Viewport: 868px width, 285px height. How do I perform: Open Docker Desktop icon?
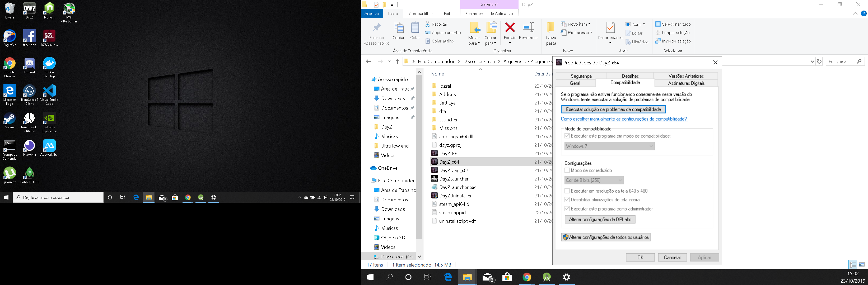[49, 68]
